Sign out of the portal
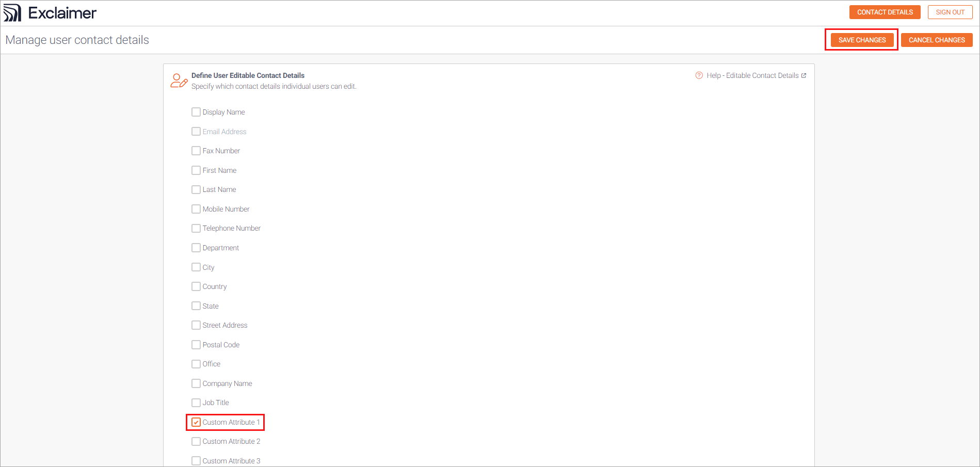The height and width of the screenshot is (467, 980). pyautogui.click(x=950, y=12)
